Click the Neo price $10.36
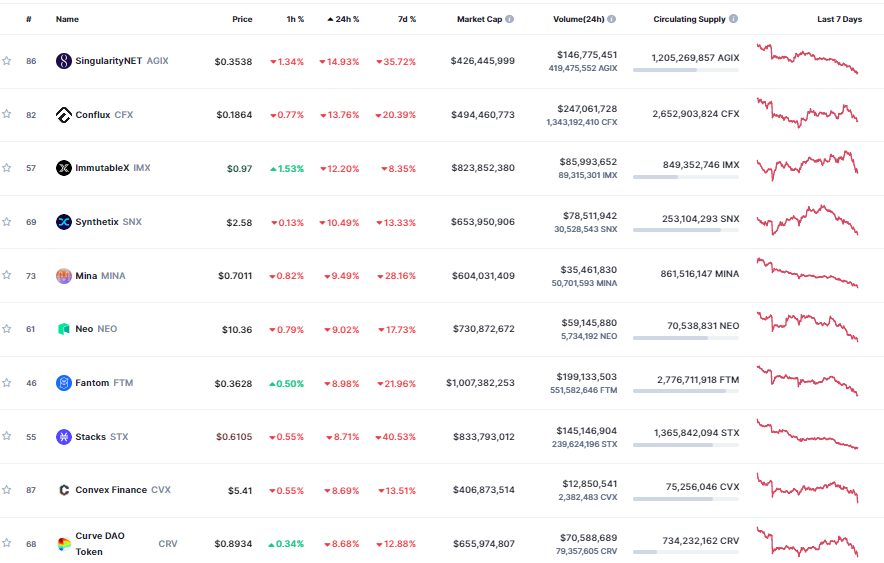This screenshot has height=563, width=884. tap(237, 330)
